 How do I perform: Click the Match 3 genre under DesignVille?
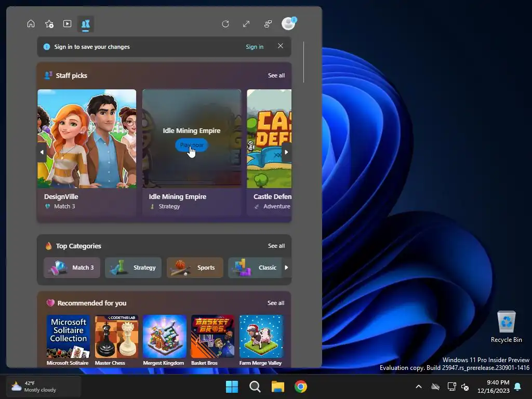64,206
